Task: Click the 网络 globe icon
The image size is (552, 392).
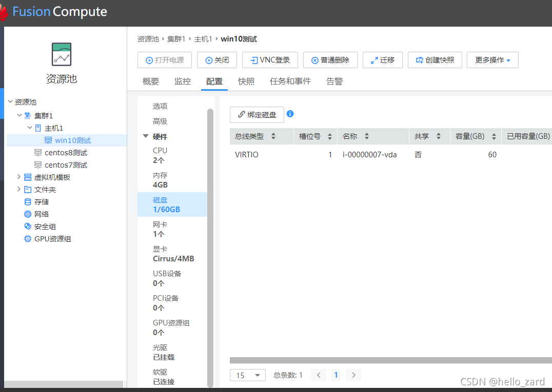Action: pyautogui.click(x=28, y=214)
